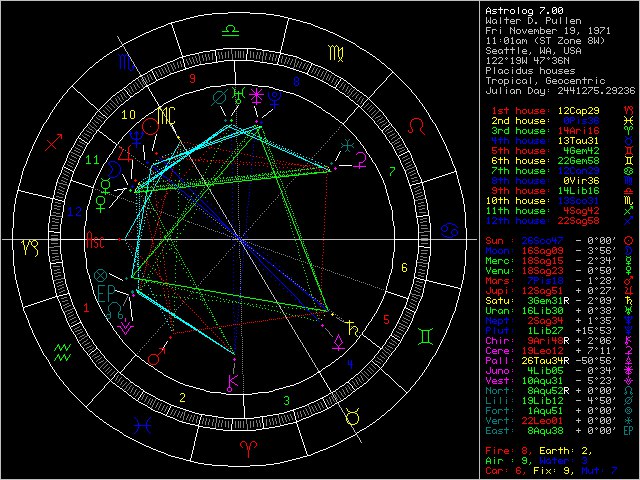640x480 pixels.
Task: Select the '1st house: 12Cap29' row
Action: click(562, 111)
